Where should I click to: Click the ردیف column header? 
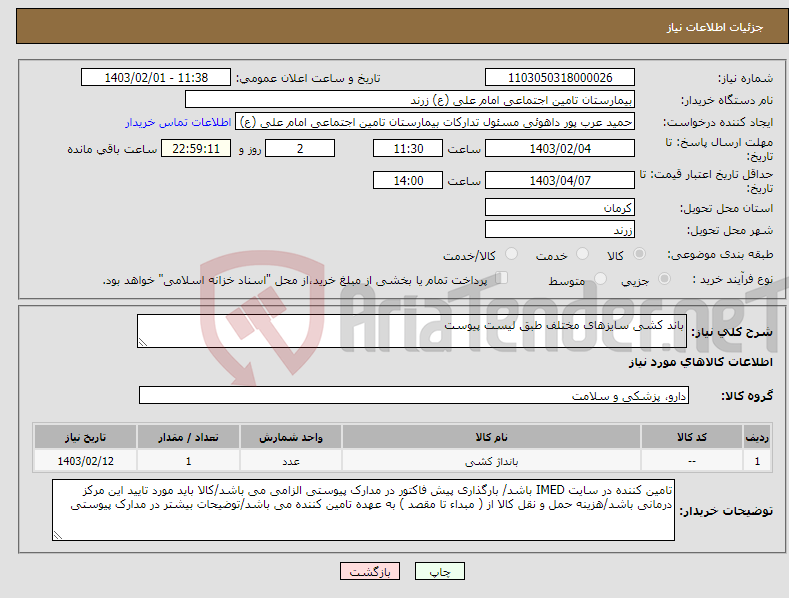[x=757, y=437]
